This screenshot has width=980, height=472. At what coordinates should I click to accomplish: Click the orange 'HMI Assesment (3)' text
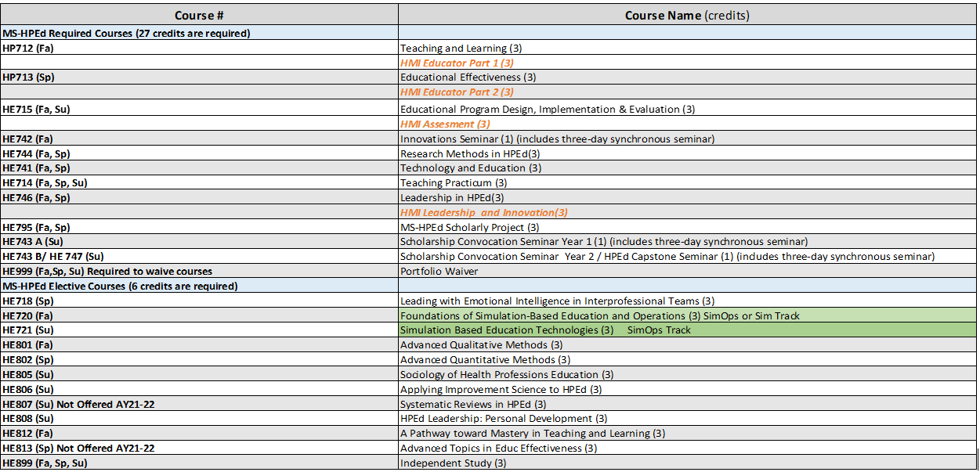[445, 124]
